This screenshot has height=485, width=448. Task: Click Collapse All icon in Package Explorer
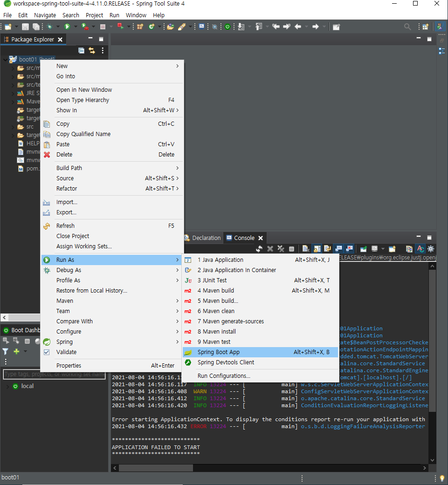[81, 50]
